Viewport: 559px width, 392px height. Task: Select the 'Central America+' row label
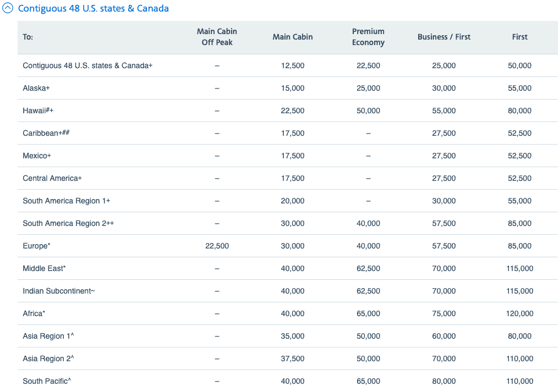click(52, 178)
